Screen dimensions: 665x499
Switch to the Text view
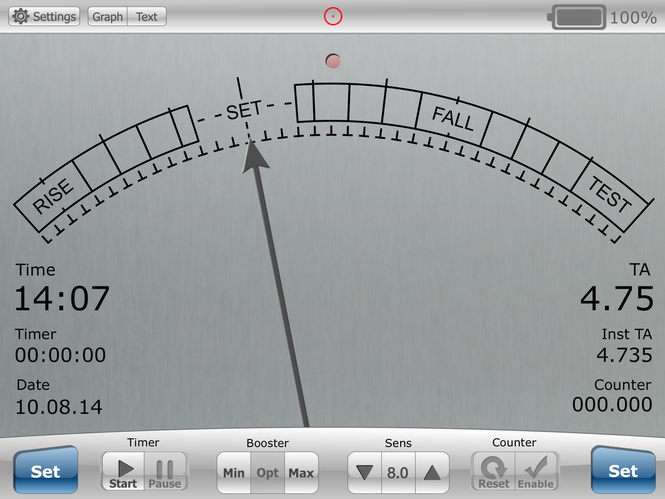pyautogui.click(x=146, y=17)
